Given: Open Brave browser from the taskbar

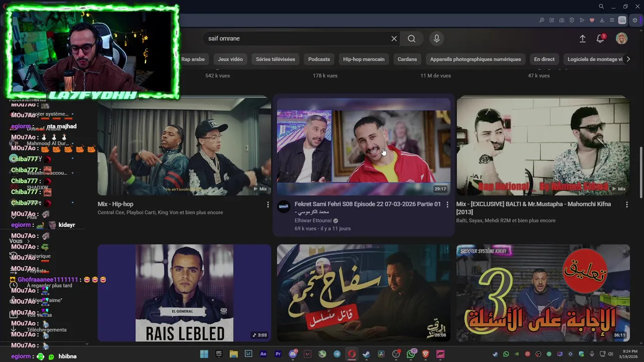Looking at the screenshot, I should point(426,354).
